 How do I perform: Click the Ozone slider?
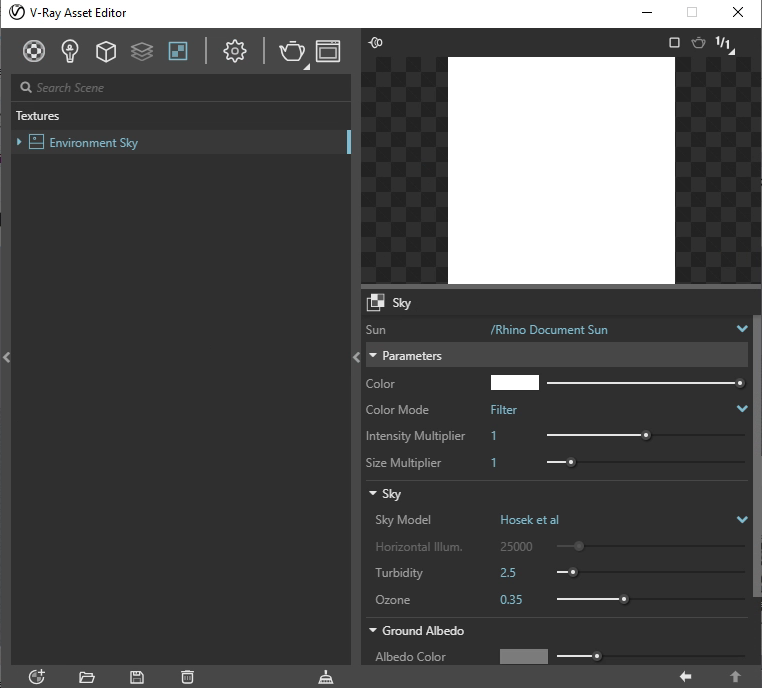click(651, 599)
